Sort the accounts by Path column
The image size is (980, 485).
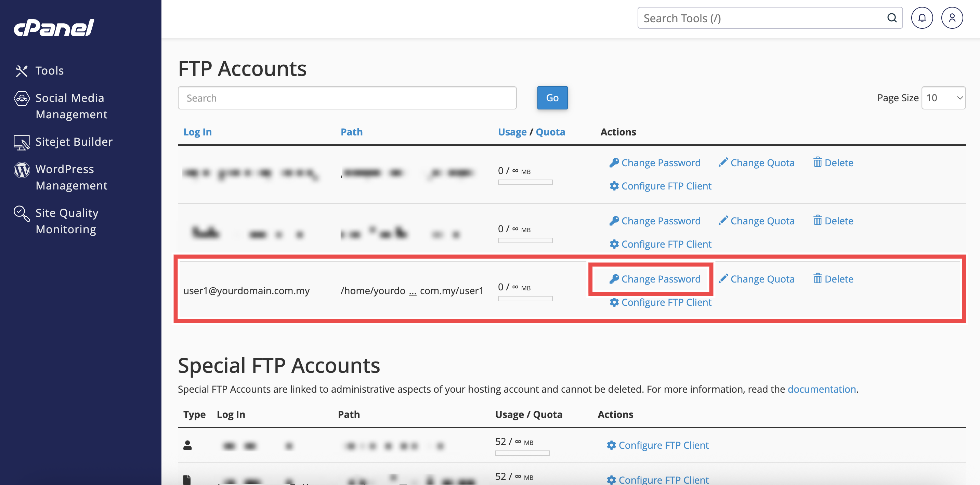(351, 132)
